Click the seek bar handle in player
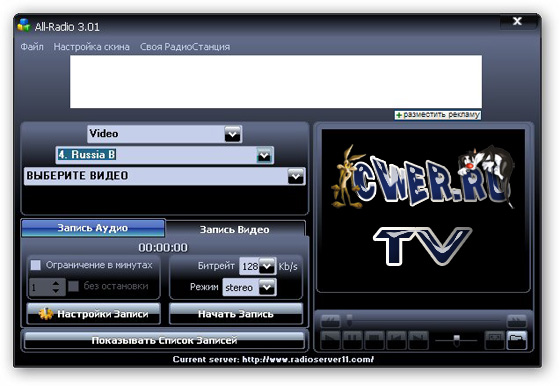The image size is (560, 386). (349, 320)
